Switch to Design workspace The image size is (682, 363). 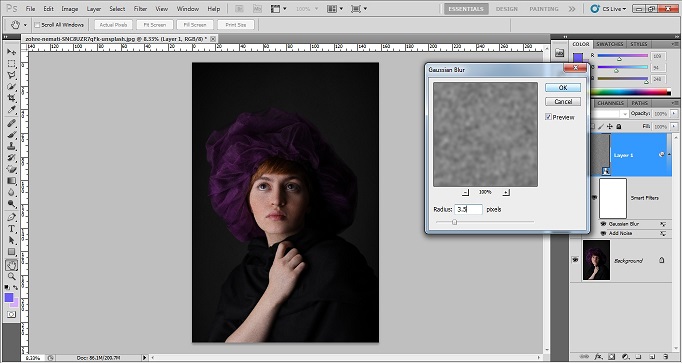[x=507, y=9]
